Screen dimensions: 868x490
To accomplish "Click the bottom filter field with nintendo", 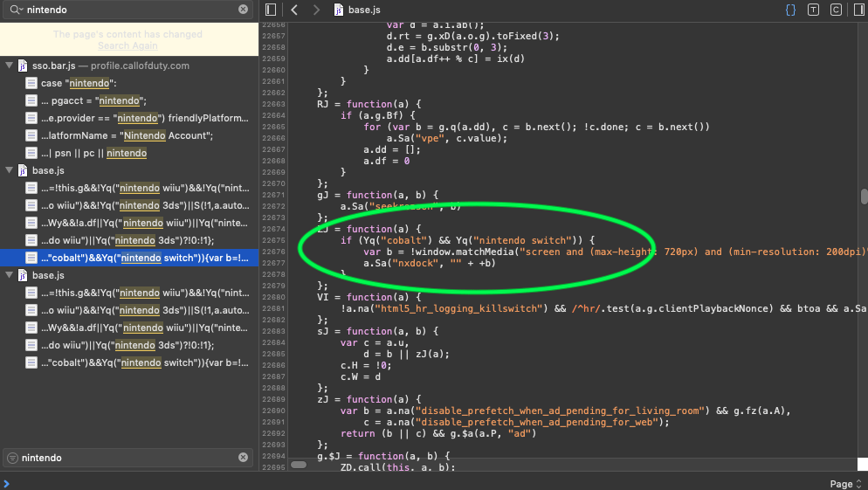I will point(129,458).
